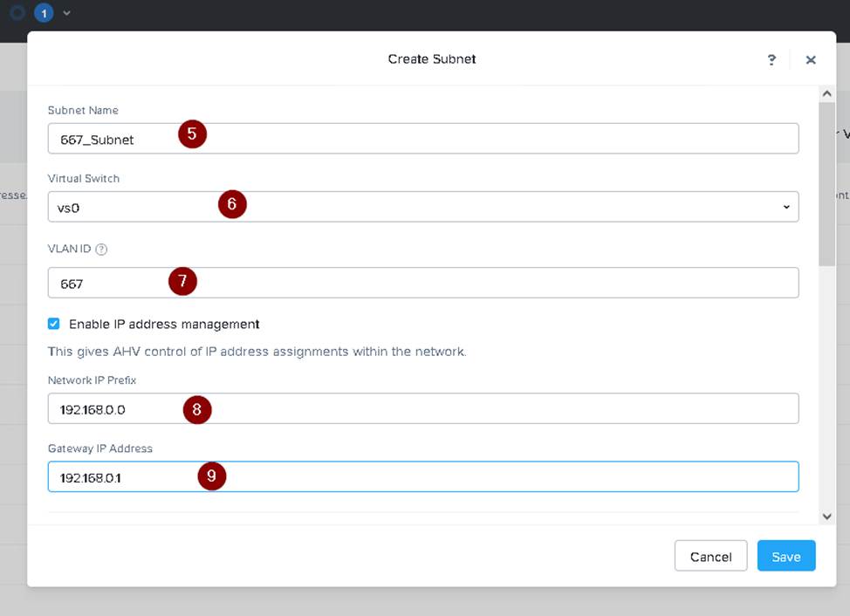Viewport: 850px width, 616px height.
Task: Cancel the subnet creation
Action: tap(710, 557)
